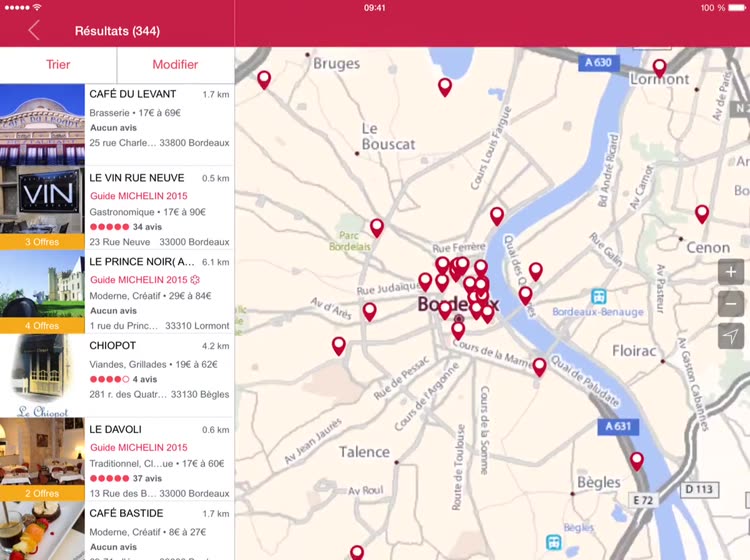750x560 pixels.
Task: Tap the 34 avis rating
Action: tap(126, 227)
